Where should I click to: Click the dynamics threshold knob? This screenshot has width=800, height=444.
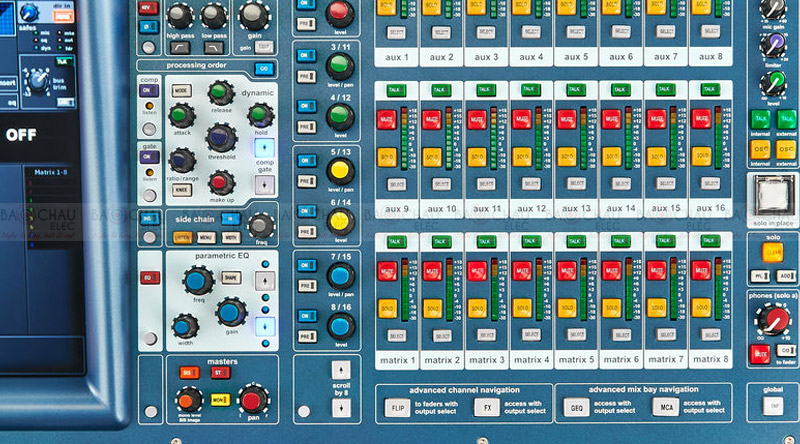click(x=221, y=138)
